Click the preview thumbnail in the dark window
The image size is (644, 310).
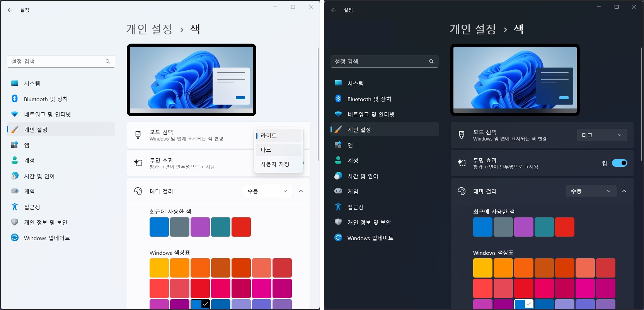tap(515, 80)
